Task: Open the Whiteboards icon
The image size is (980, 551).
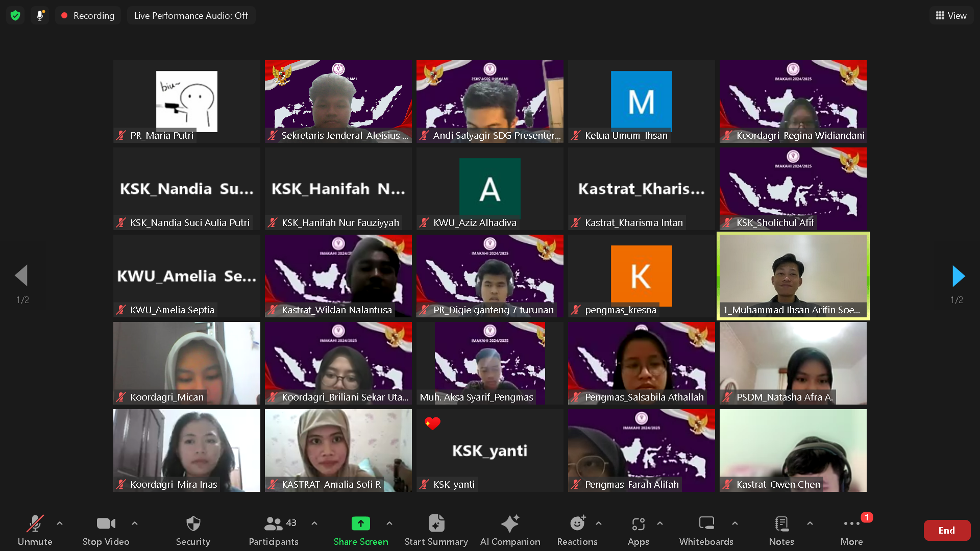Action: (x=706, y=524)
